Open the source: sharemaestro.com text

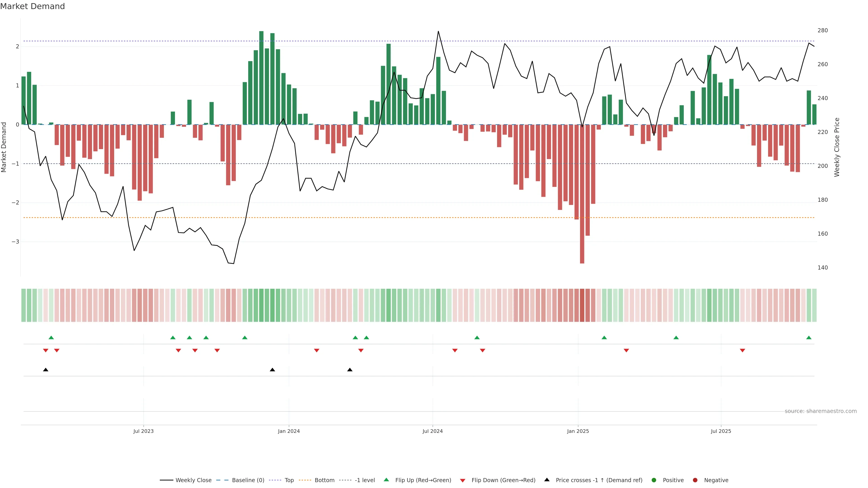(821, 411)
